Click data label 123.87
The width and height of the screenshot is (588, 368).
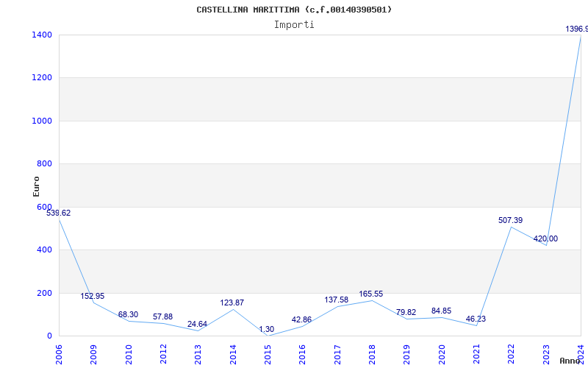pos(232,302)
